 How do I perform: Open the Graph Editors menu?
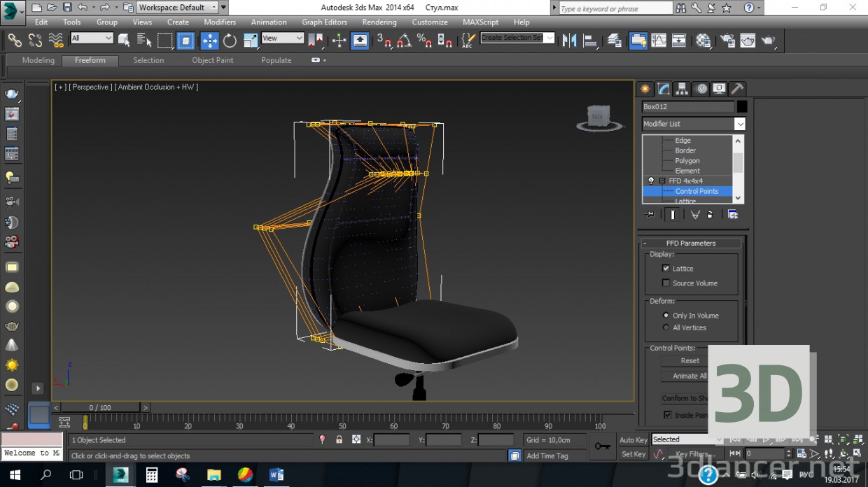click(x=324, y=22)
